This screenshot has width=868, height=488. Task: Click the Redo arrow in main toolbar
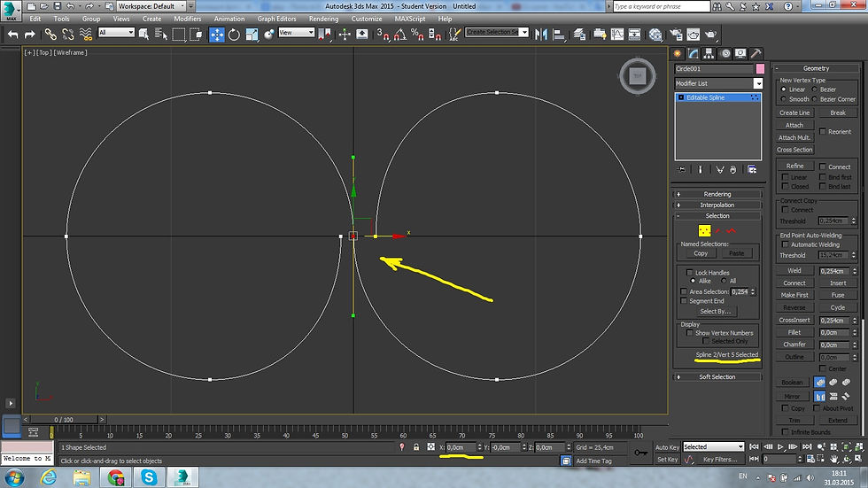coord(30,35)
